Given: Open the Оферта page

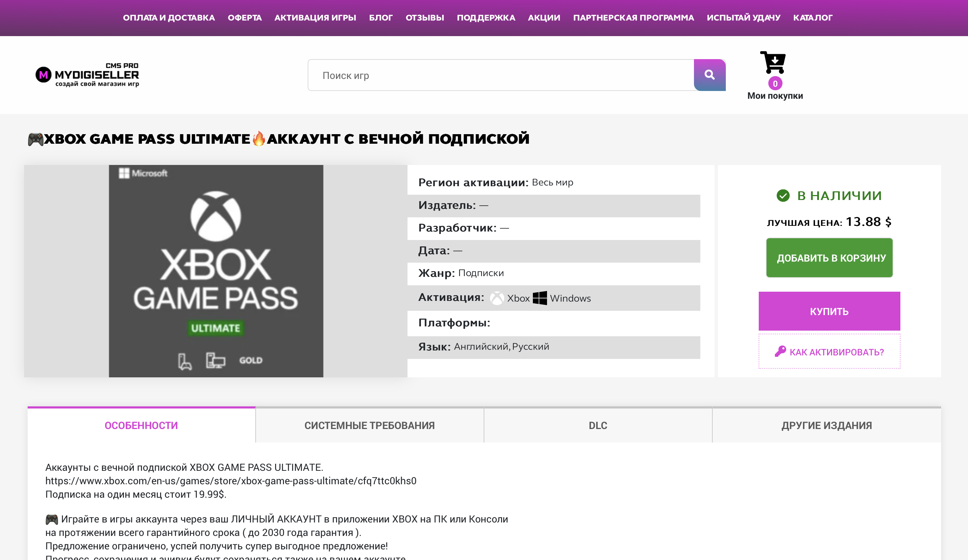Looking at the screenshot, I should 245,18.
